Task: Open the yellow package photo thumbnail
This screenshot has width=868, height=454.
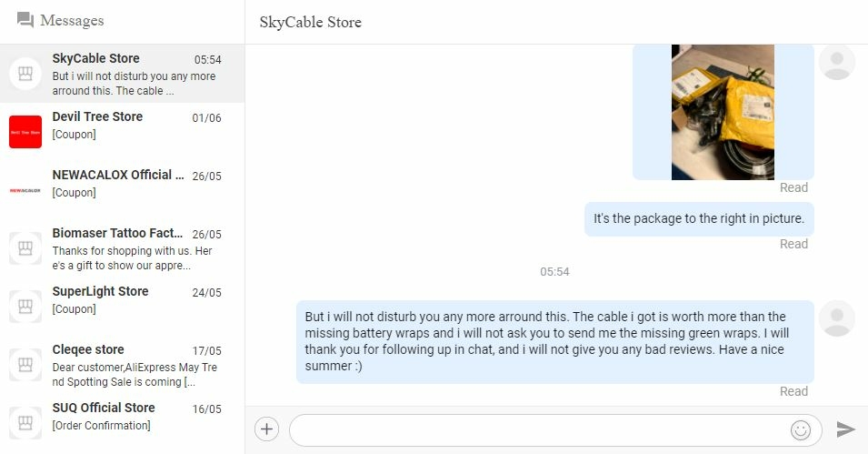Action: point(723,112)
